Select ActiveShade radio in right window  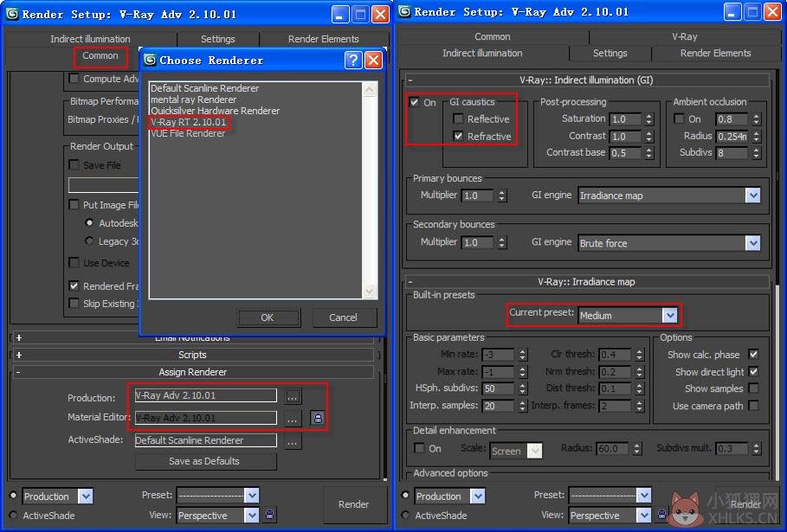tap(405, 515)
